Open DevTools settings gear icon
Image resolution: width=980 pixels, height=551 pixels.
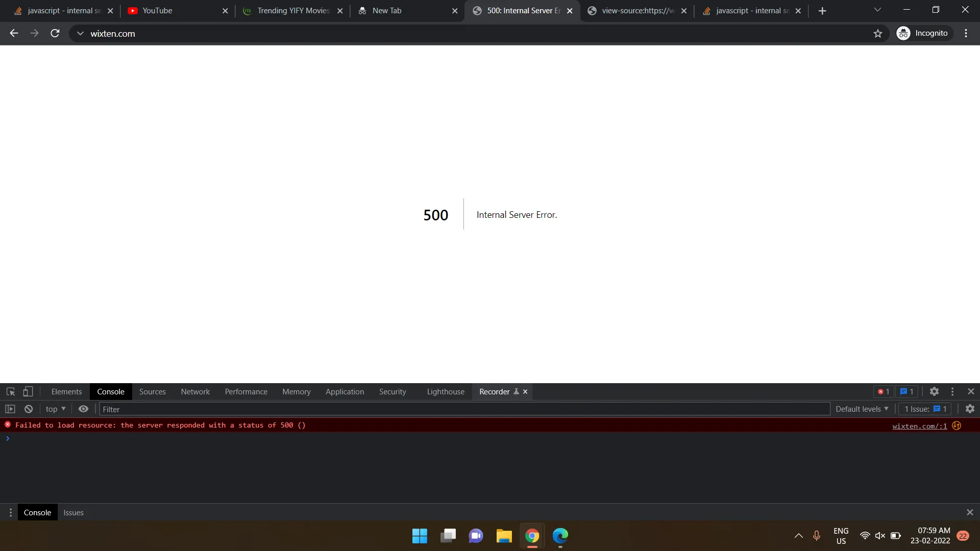click(934, 392)
